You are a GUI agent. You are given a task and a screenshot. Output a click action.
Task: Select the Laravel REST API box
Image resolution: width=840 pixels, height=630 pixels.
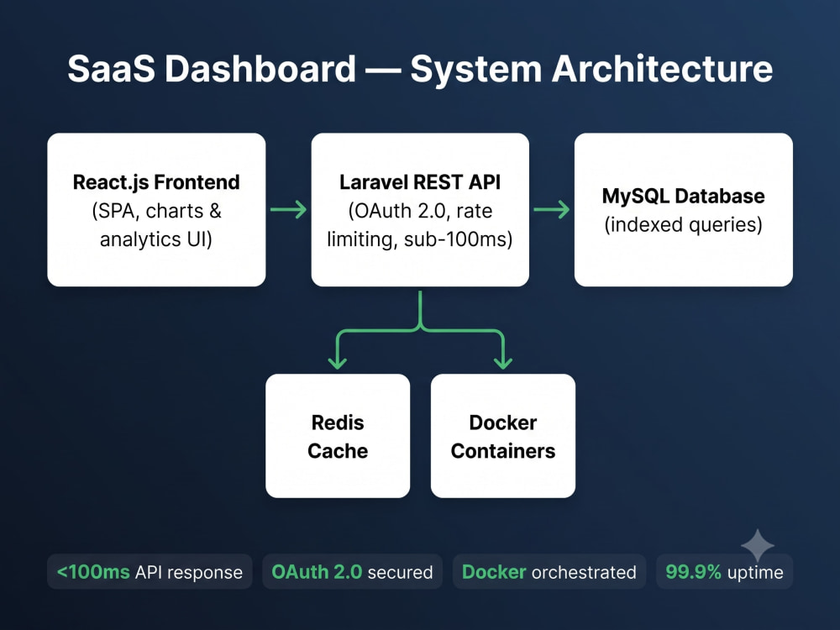pos(420,209)
